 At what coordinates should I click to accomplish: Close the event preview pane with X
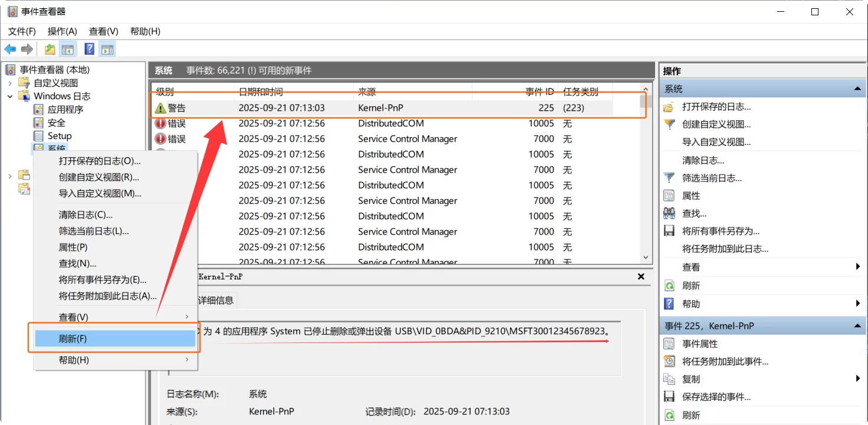coord(641,276)
